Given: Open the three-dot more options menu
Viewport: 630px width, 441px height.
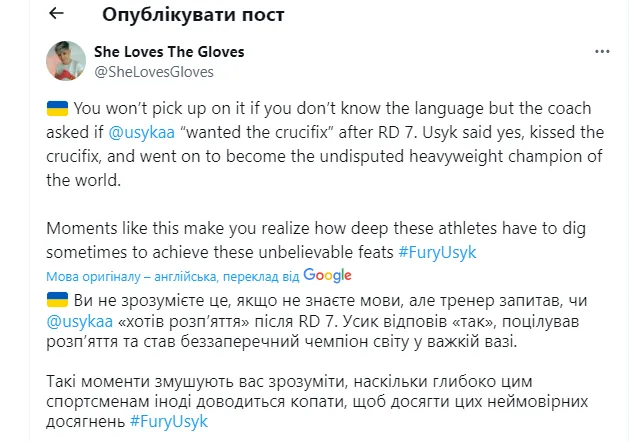Looking at the screenshot, I should (602, 52).
